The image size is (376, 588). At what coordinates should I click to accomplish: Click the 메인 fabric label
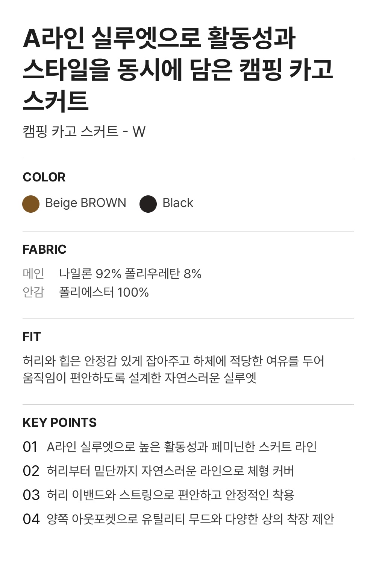(33, 274)
